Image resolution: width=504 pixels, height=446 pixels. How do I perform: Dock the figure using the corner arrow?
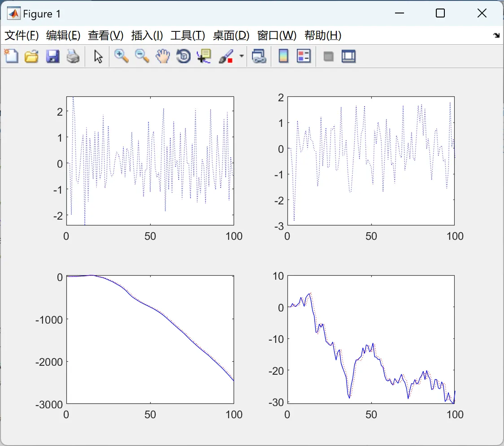coord(496,35)
